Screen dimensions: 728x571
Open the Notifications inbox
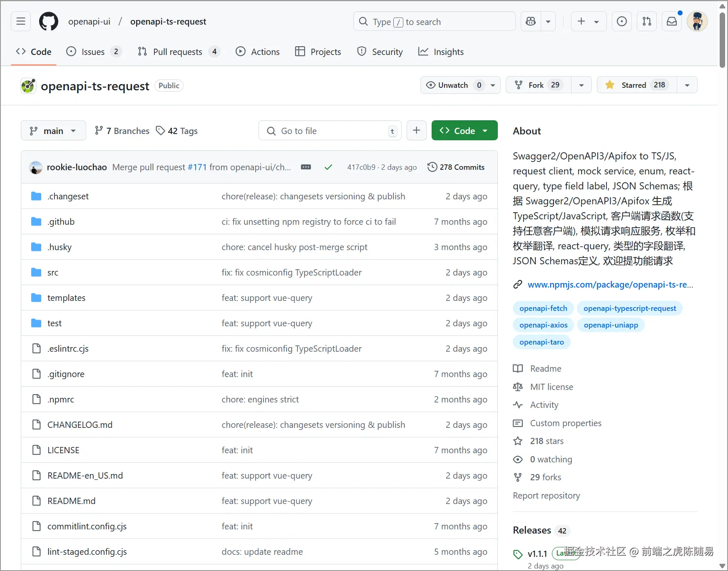[x=672, y=21]
